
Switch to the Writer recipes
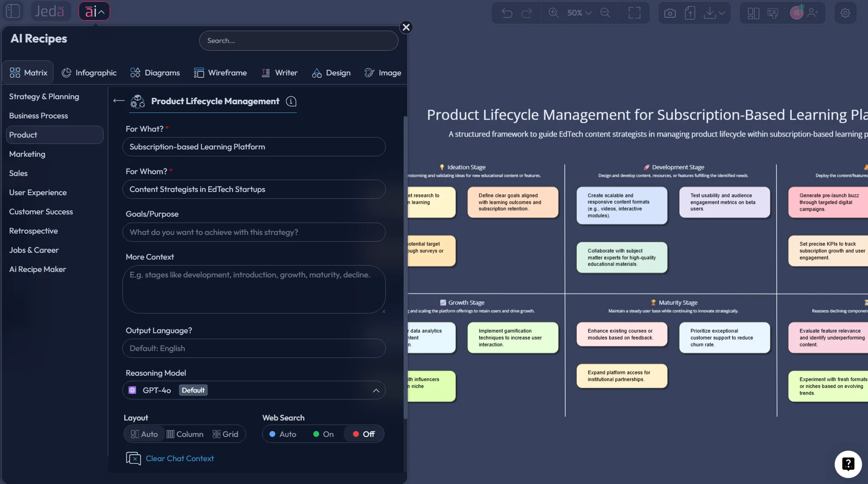coord(279,72)
